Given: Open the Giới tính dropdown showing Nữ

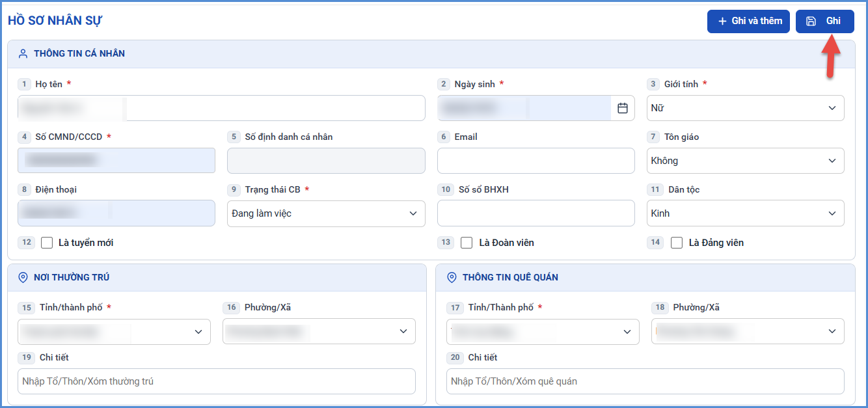Looking at the screenshot, I should point(746,108).
